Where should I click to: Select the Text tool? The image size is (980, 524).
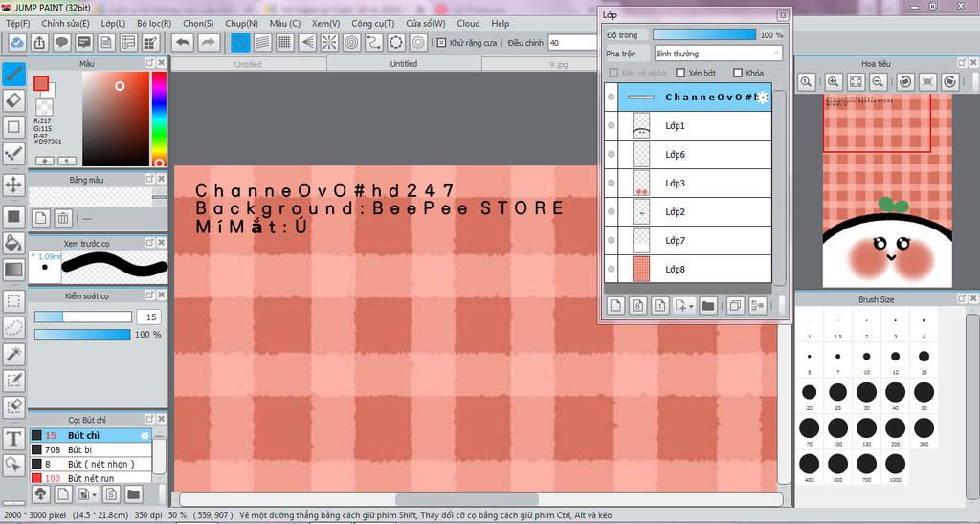click(13, 439)
